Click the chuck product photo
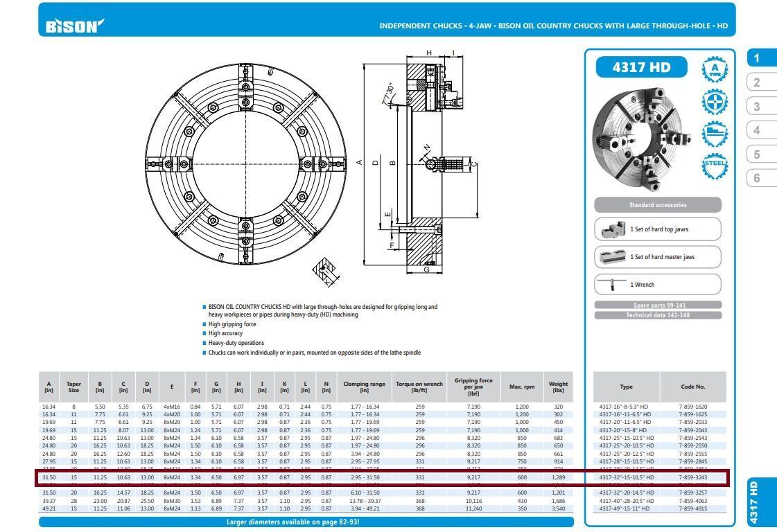The height and width of the screenshot is (532, 777). tap(641, 139)
